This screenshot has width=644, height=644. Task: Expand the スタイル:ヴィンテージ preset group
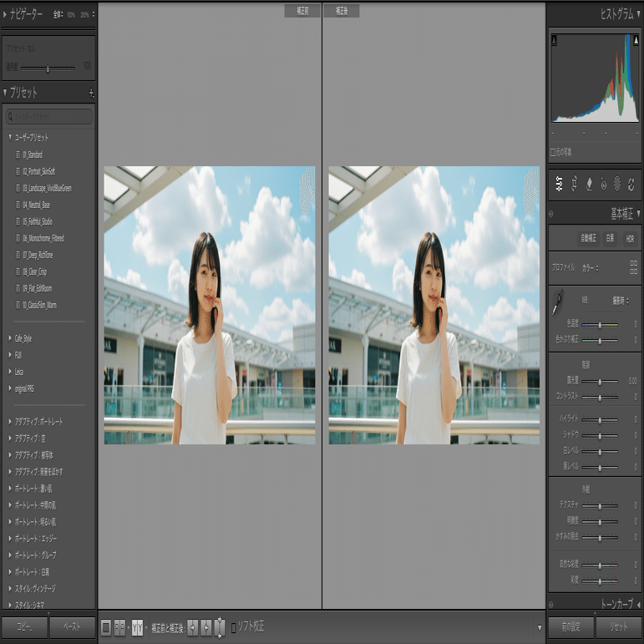point(10,589)
